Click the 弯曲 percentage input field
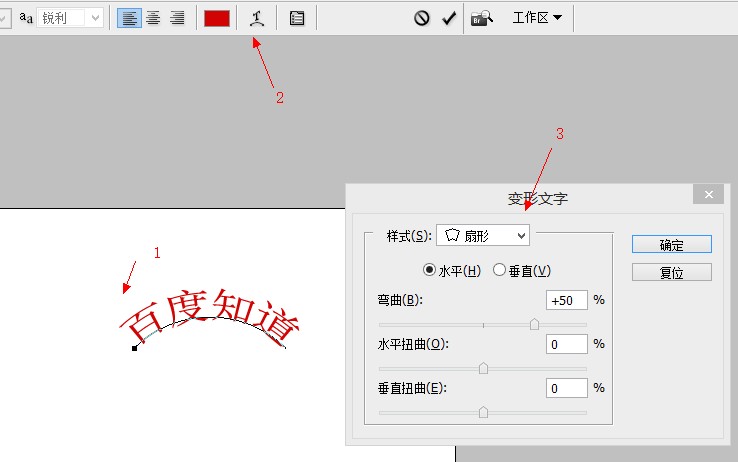Viewport: 738px width, 462px height. click(x=567, y=300)
